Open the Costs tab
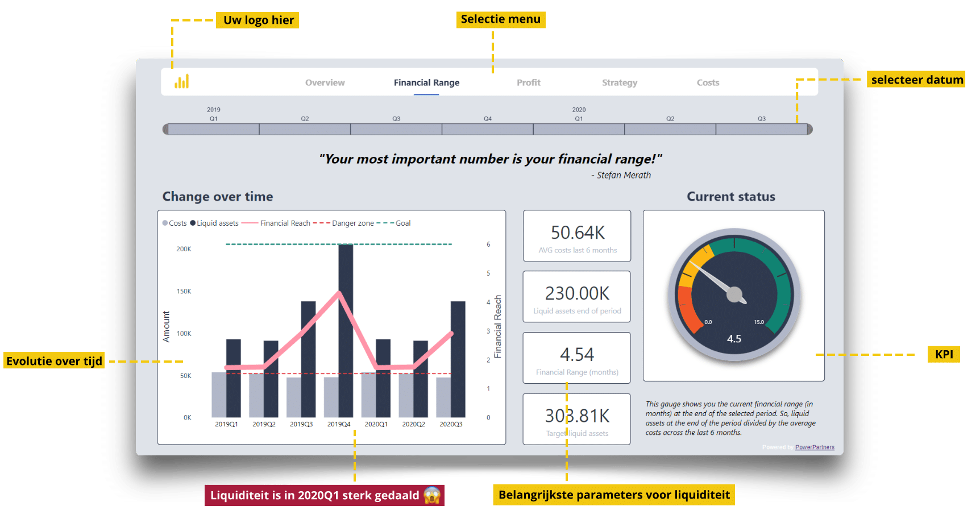This screenshot has height=523, width=980. point(708,82)
